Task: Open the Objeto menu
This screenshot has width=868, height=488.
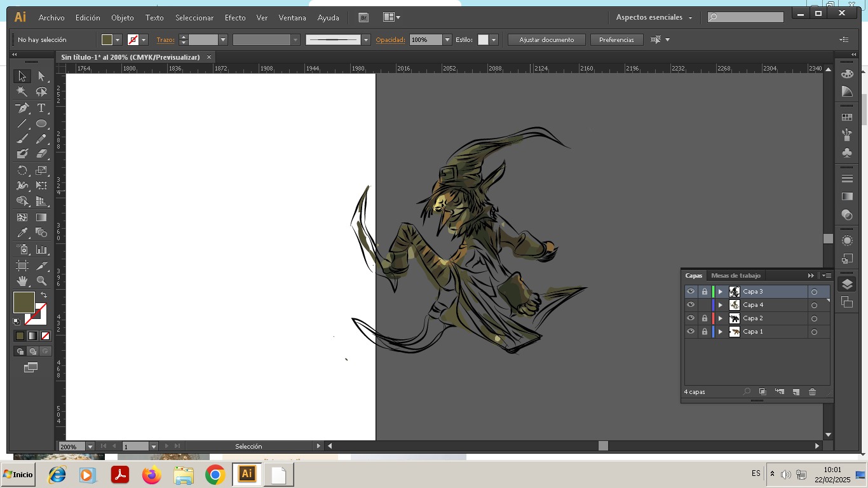Action: (x=123, y=18)
